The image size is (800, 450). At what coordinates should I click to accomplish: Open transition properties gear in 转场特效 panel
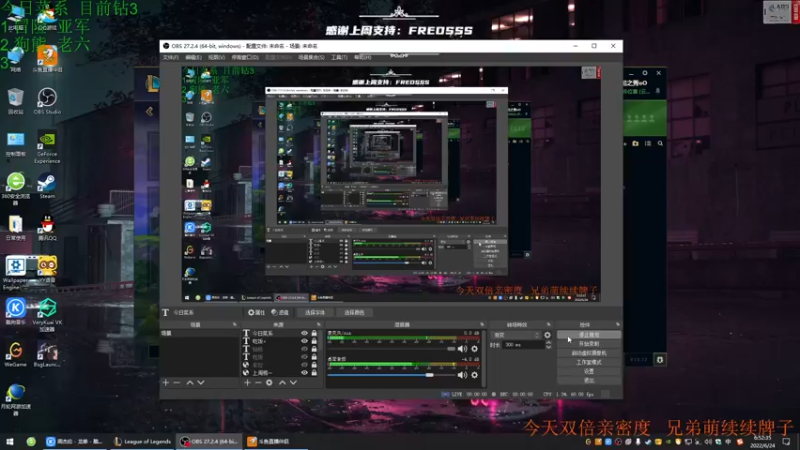547,335
